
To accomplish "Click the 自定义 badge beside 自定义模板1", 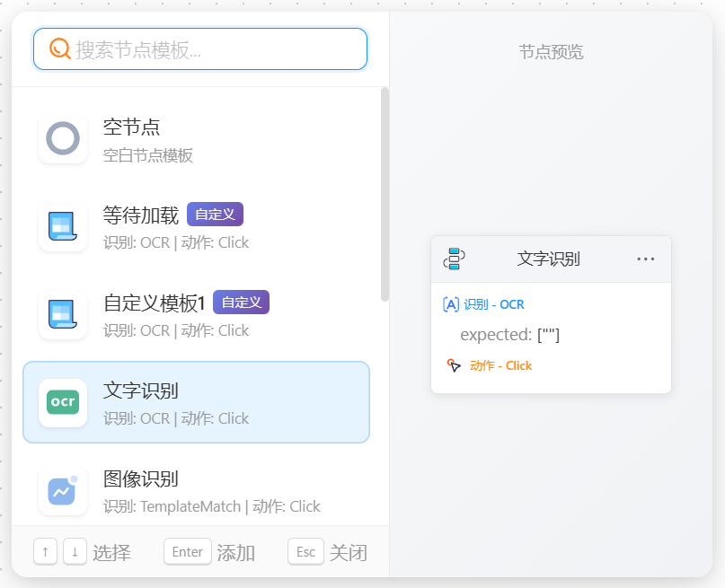I will pos(241,303).
